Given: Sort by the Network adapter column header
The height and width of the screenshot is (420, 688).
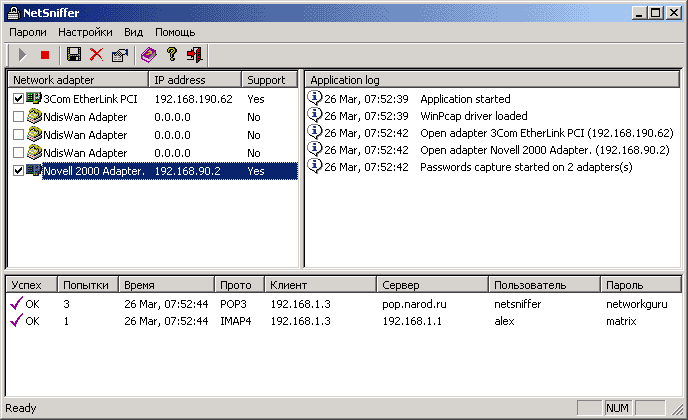Looking at the screenshot, I should (78, 80).
